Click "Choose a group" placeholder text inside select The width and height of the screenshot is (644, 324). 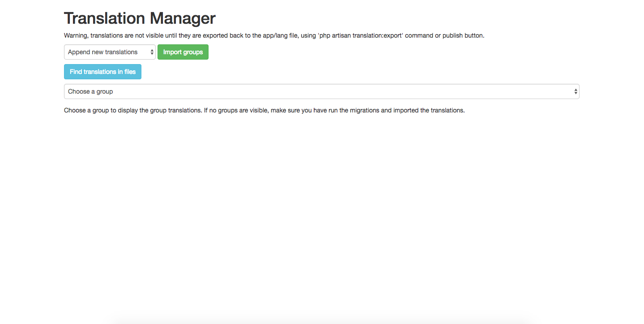90,91
